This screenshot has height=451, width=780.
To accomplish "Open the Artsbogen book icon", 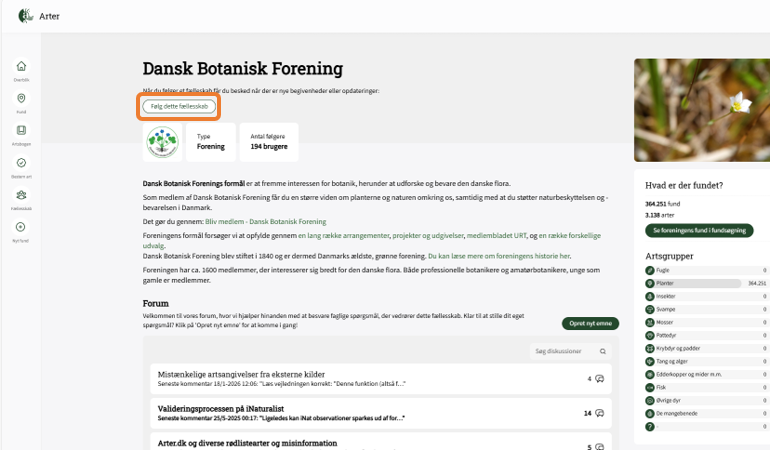I will click(x=21, y=131).
